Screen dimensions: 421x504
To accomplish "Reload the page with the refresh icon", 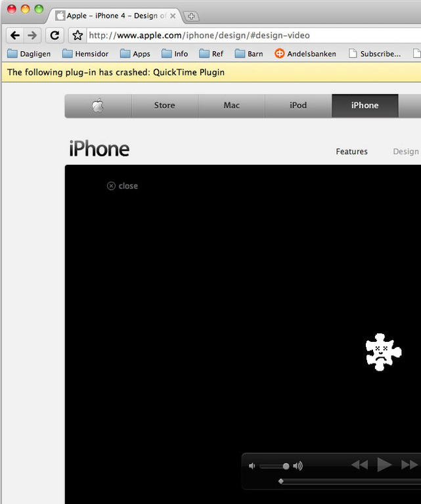I will (55, 35).
